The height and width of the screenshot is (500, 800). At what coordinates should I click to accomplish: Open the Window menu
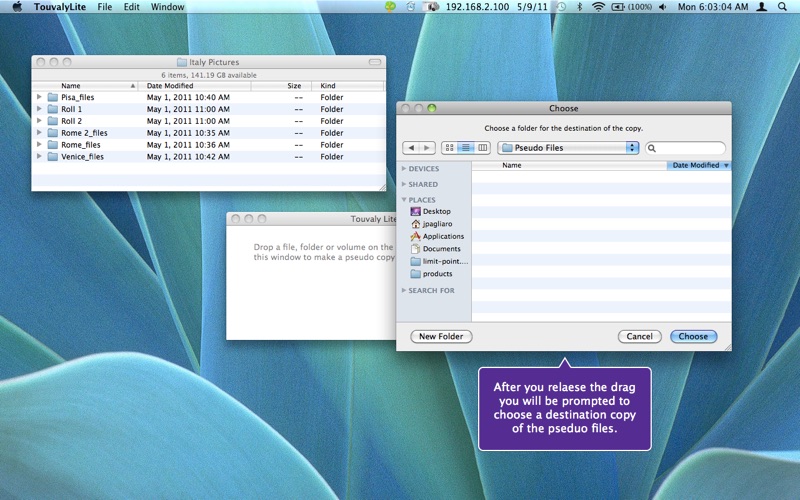(x=167, y=7)
